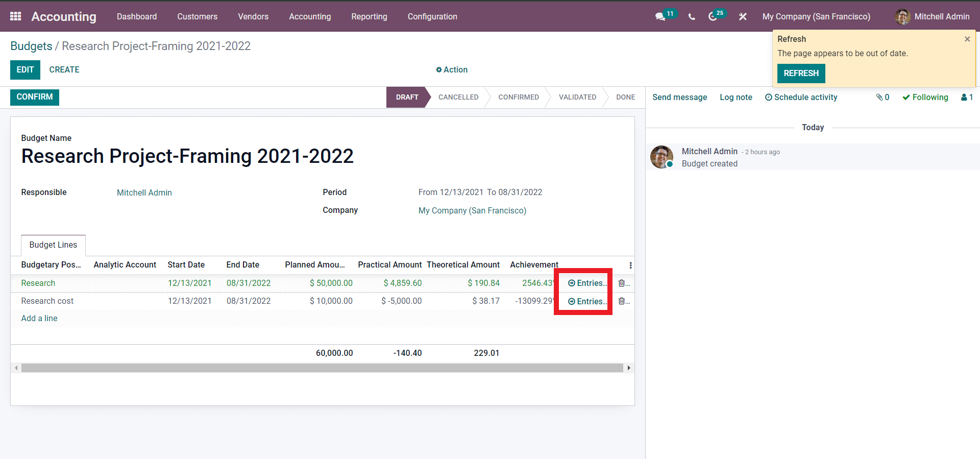Open the Vendors menu
The image size is (980, 459).
coord(253,16)
